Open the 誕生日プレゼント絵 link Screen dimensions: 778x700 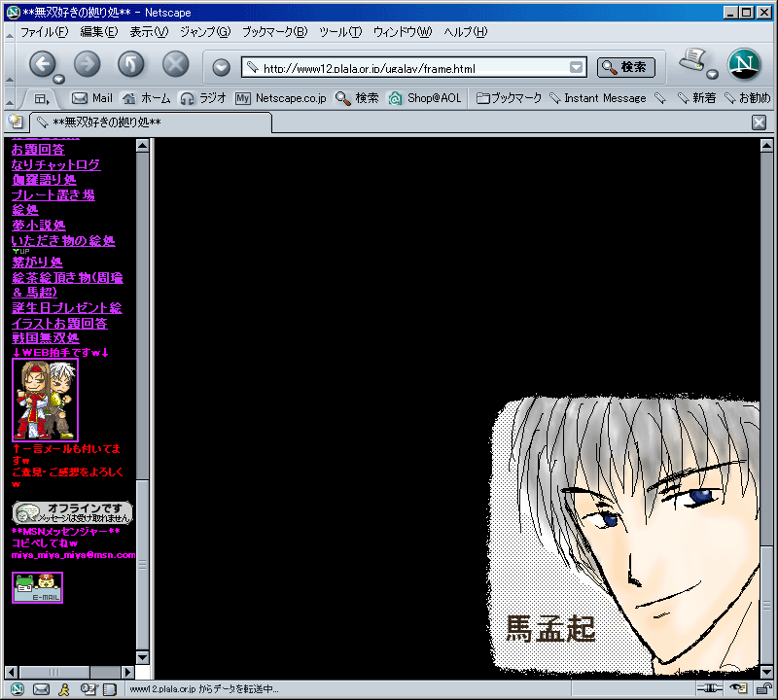pos(67,307)
